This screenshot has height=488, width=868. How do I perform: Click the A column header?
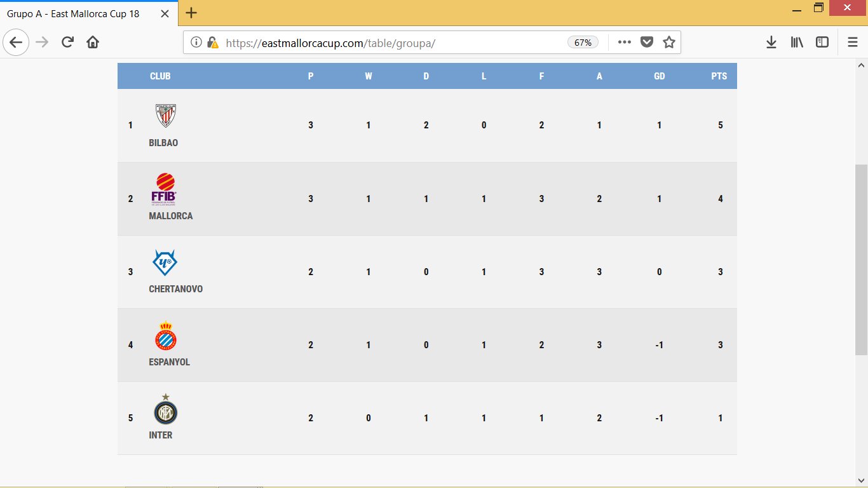(599, 76)
